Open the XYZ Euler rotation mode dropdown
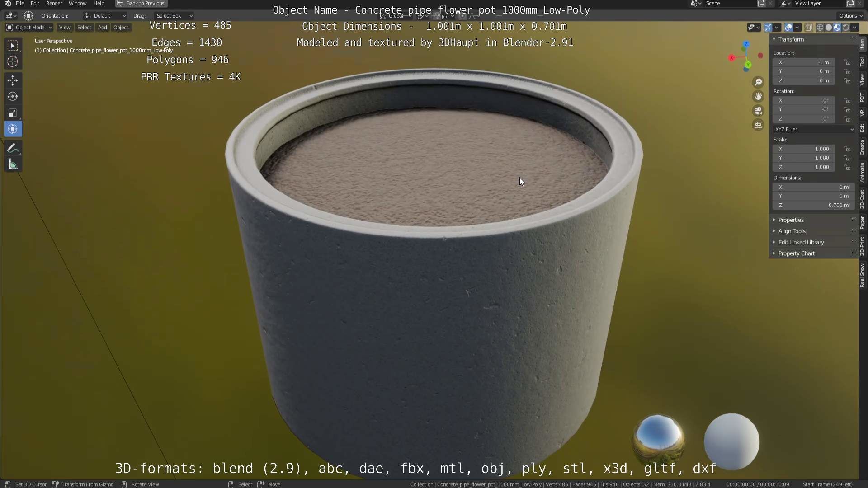Viewport: 868px width, 488px height. coord(814,129)
